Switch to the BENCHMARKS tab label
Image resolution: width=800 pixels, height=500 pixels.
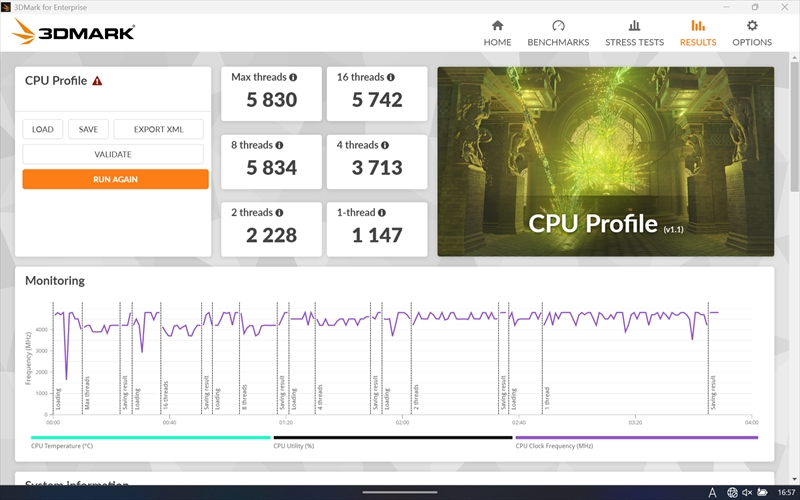(558, 42)
